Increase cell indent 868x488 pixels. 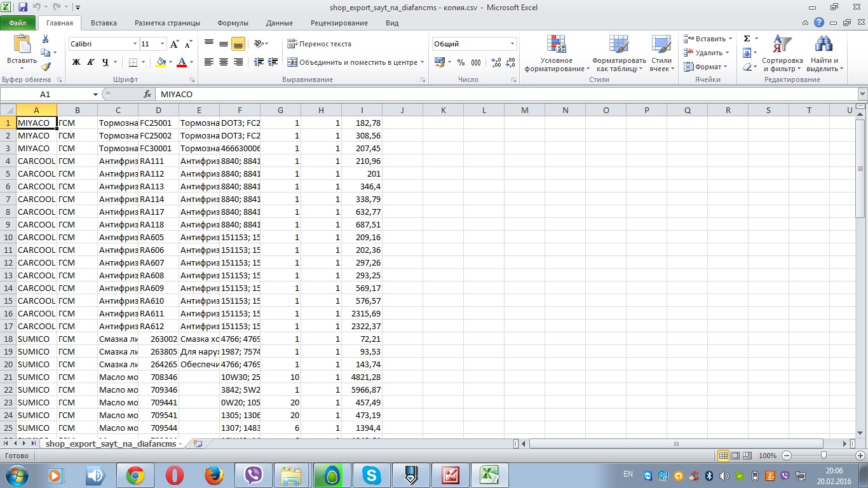point(273,62)
